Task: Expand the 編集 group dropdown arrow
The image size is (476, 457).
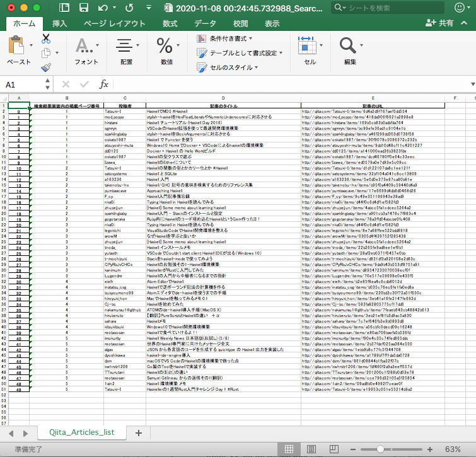Action: 361,45
